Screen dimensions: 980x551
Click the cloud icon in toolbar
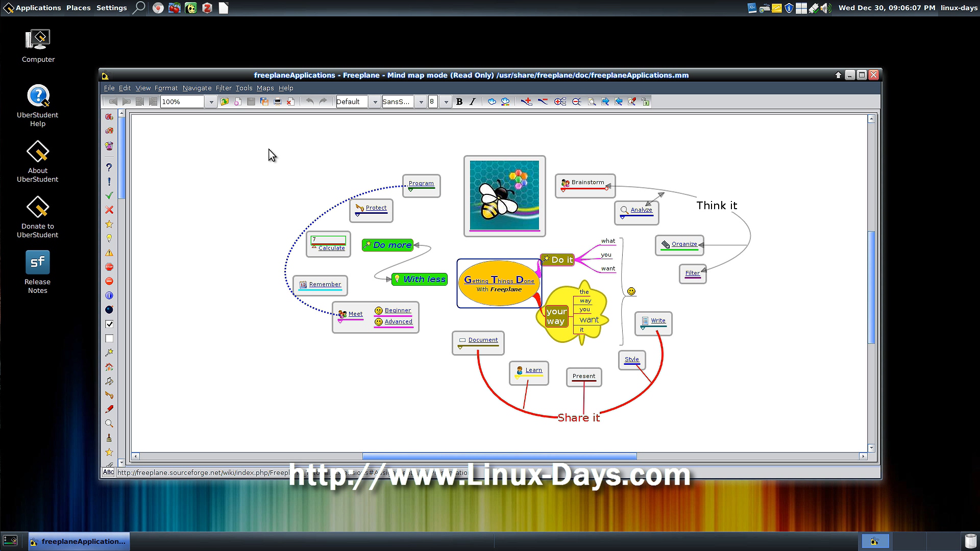(492, 102)
